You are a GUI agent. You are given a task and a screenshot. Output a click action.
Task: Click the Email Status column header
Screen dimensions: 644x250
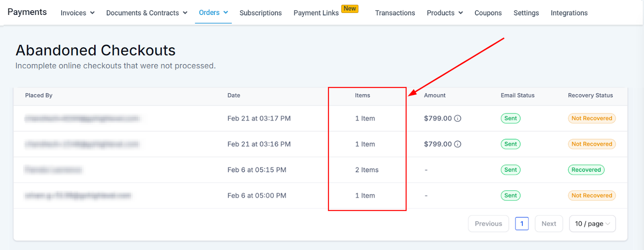518,96
